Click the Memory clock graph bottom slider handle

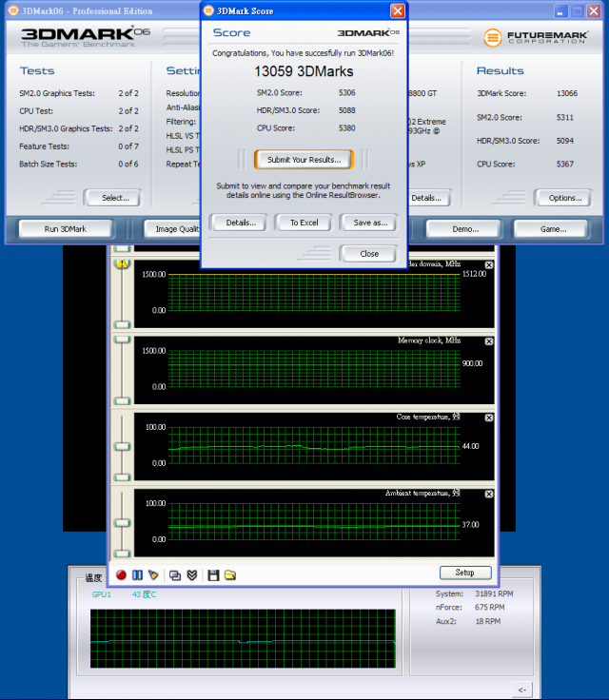122,401
